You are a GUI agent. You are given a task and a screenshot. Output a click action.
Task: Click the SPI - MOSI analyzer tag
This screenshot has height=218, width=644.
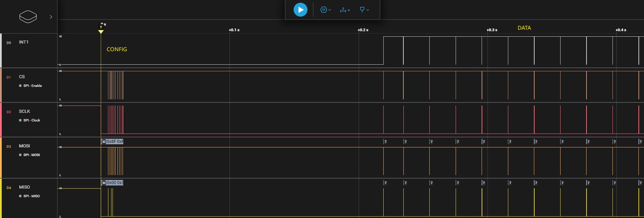click(x=32, y=155)
